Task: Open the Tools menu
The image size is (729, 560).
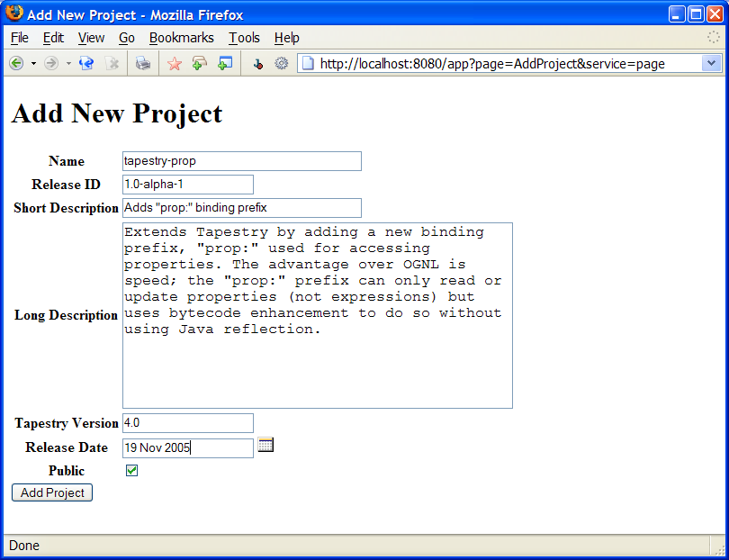Action: 244,38
